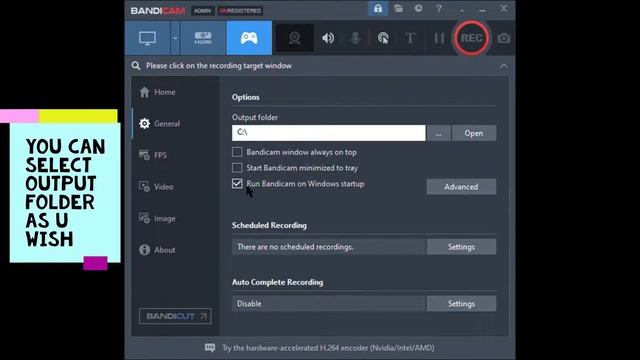Image resolution: width=640 pixels, height=360 pixels.
Task: Start recording with REC button
Action: tap(471, 38)
